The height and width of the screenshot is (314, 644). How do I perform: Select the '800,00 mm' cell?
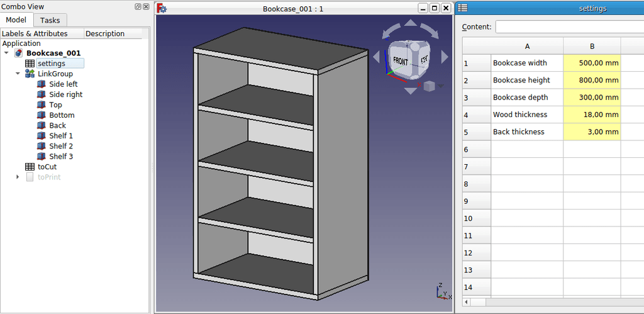[x=592, y=81]
